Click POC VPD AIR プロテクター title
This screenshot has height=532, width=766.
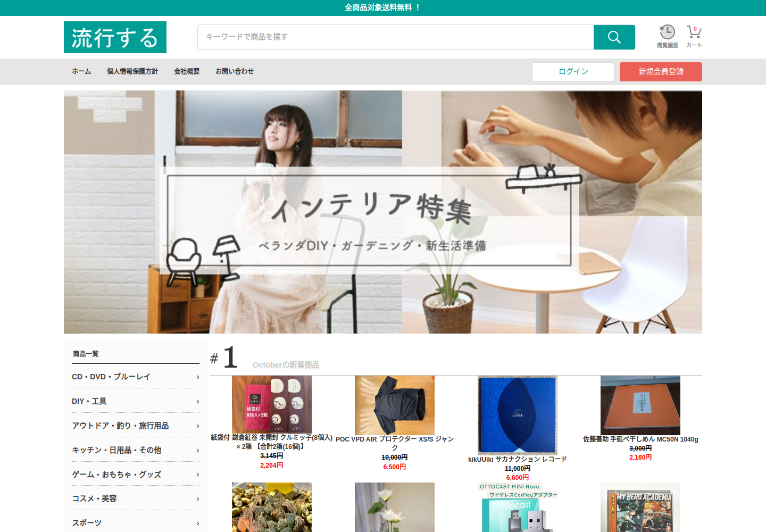pyautogui.click(x=395, y=443)
